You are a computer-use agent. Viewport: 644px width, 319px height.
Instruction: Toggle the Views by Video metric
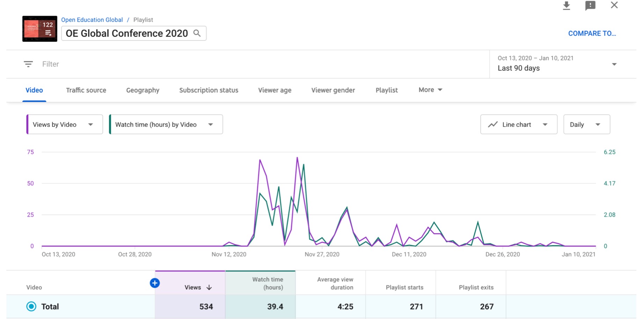point(64,124)
